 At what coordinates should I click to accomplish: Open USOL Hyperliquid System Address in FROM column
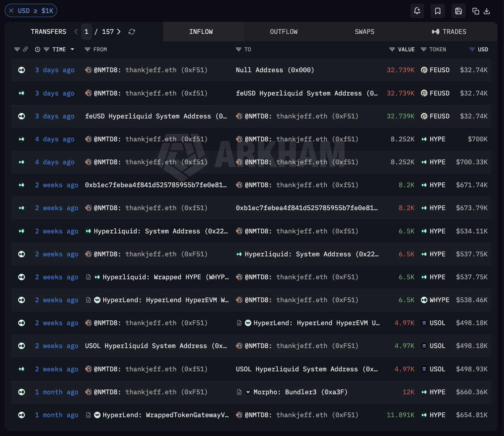pyautogui.click(x=156, y=346)
